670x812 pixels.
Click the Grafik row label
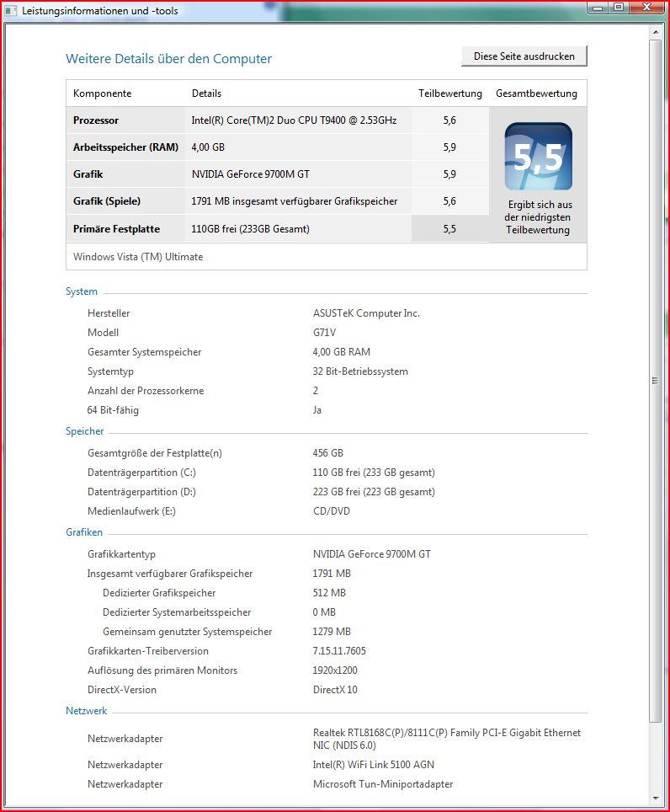88,174
